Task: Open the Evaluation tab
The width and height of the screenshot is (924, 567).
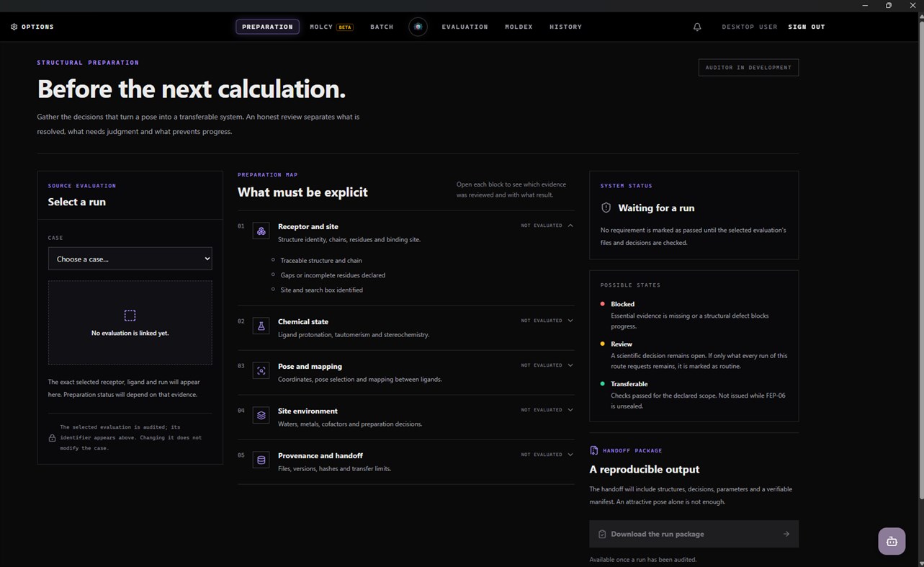Action: click(465, 27)
